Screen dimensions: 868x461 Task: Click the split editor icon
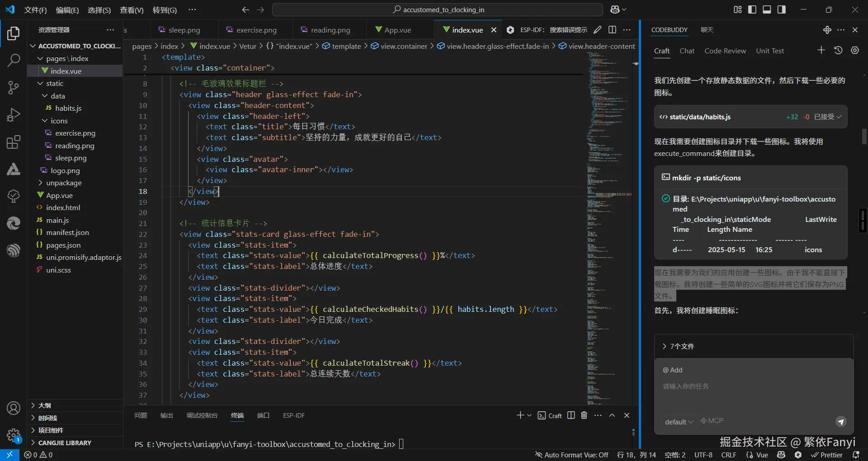coord(612,30)
